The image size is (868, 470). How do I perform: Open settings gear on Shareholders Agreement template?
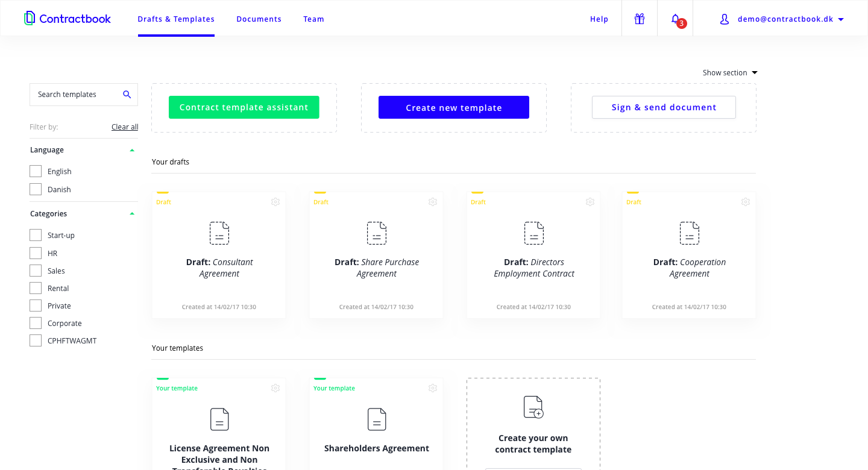pyautogui.click(x=433, y=388)
